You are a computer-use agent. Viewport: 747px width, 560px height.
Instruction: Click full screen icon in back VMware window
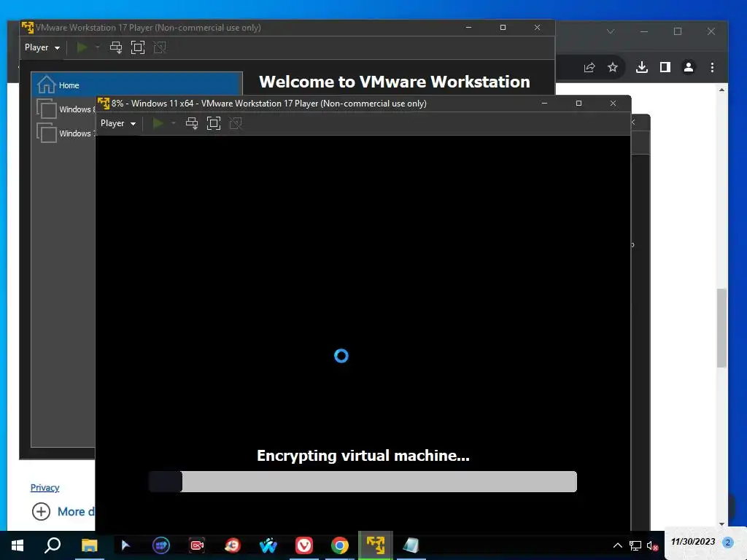pos(138,47)
